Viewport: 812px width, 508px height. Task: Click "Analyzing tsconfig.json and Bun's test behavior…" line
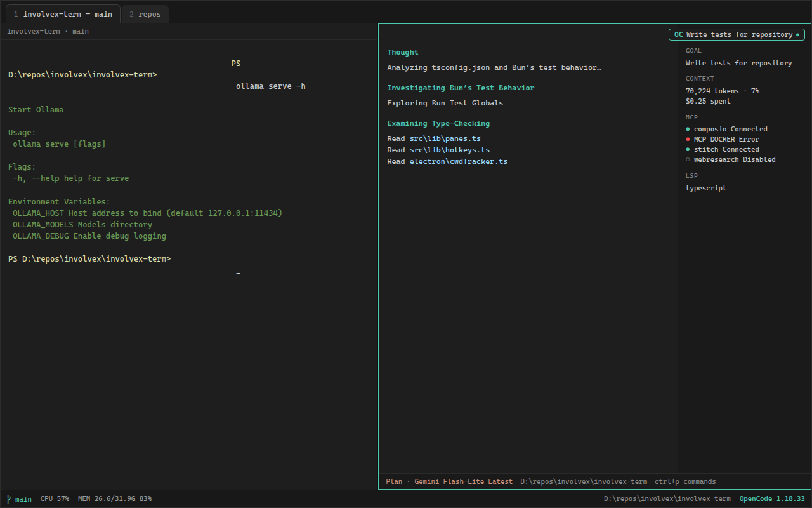point(494,67)
